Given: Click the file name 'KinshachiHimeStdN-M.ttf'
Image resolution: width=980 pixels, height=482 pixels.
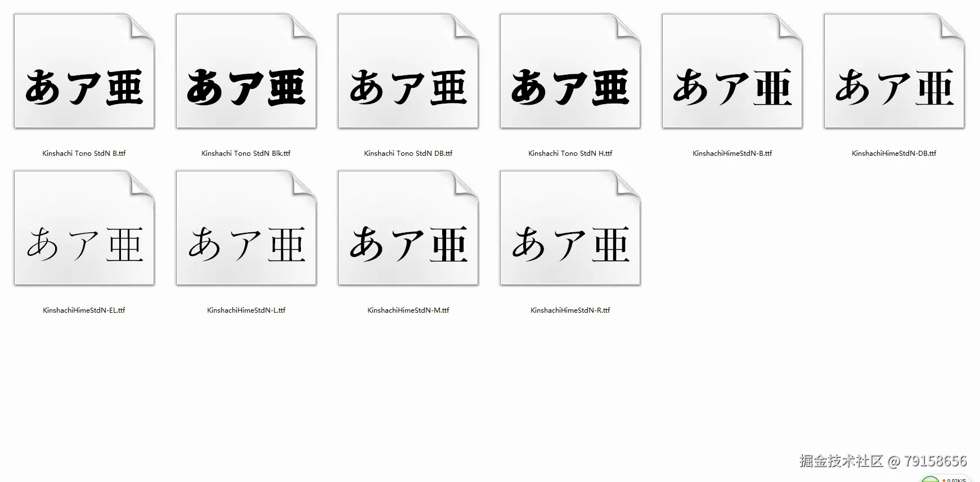Looking at the screenshot, I should click(x=408, y=310).
